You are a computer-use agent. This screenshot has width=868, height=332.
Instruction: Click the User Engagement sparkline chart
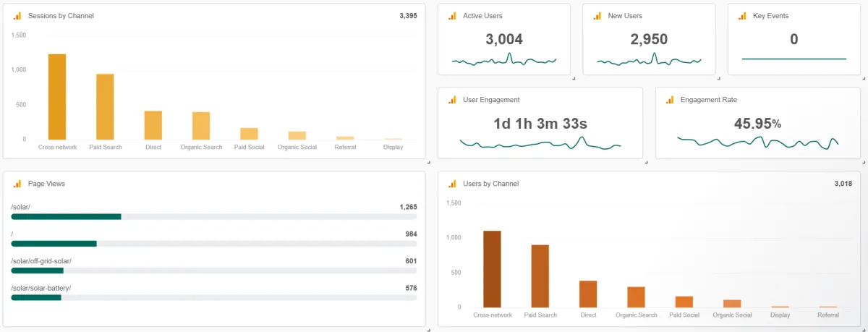(x=540, y=143)
